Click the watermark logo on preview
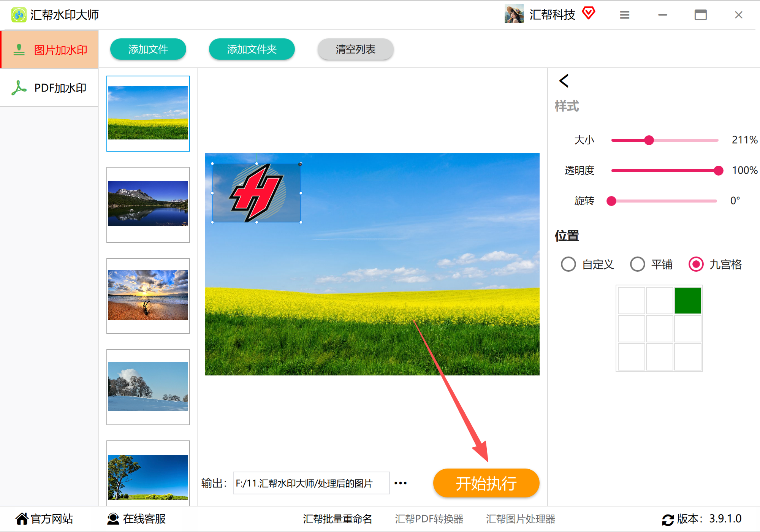Screen dimensions: 760x532 coord(256,193)
